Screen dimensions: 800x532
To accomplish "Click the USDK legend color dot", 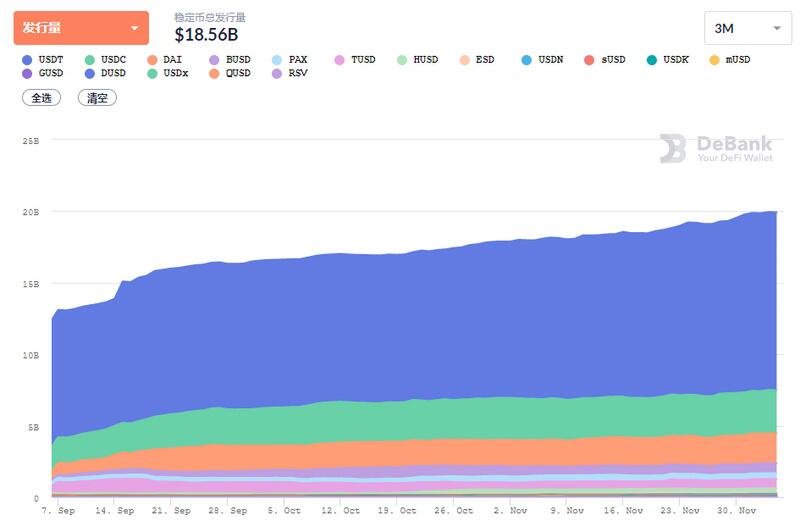I will pos(652,60).
